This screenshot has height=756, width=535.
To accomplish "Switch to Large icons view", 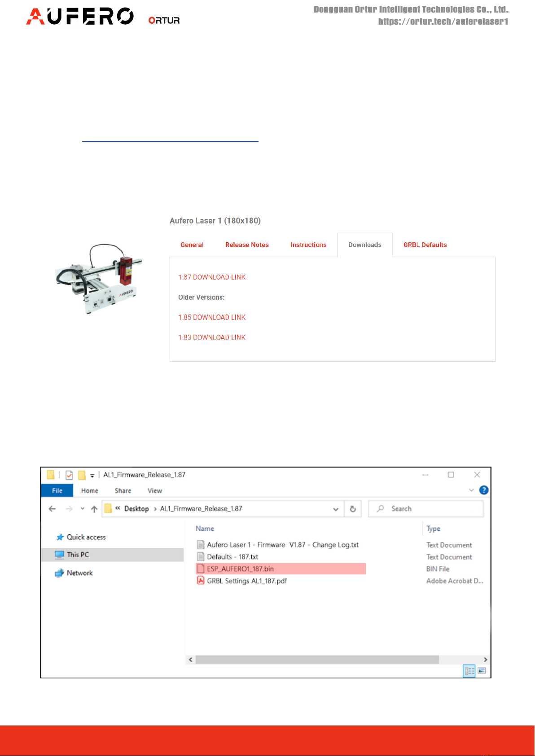I will click(x=482, y=671).
